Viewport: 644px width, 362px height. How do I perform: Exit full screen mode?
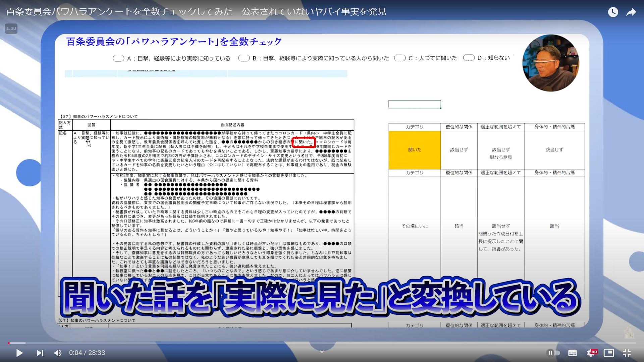pyautogui.click(x=627, y=353)
